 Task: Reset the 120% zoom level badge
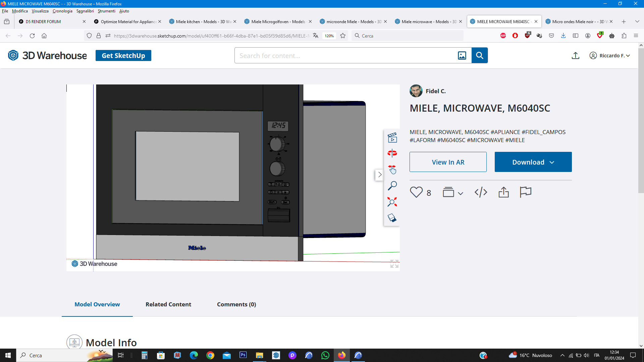click(329, 36)
